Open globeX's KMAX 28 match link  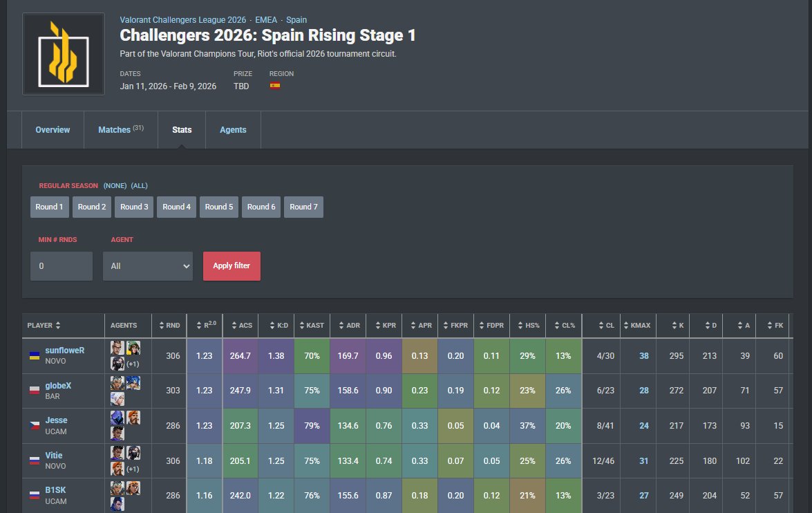pos(643,391)
